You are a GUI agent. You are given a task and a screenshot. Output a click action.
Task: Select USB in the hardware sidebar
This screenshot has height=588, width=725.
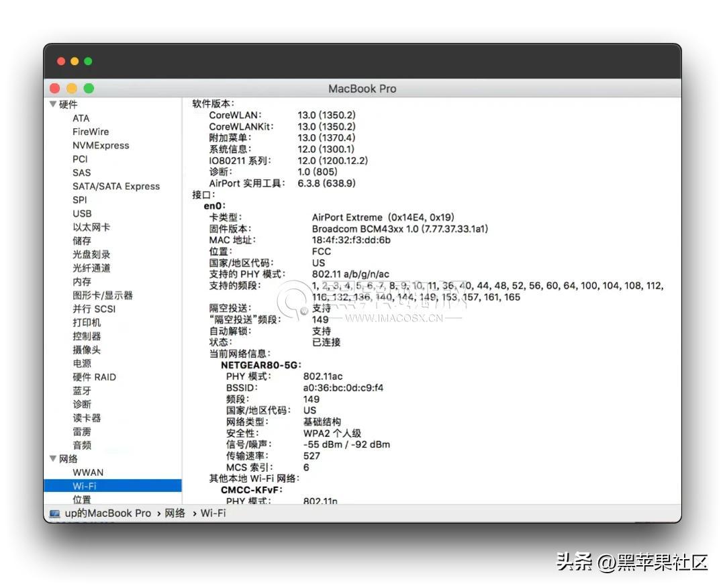[81, 213]
